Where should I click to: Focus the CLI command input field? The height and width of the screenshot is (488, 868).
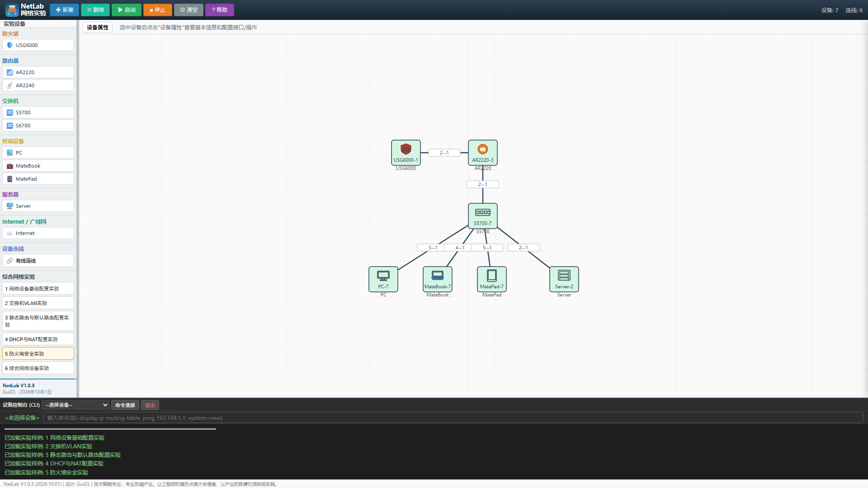click(x=453, y=418)
